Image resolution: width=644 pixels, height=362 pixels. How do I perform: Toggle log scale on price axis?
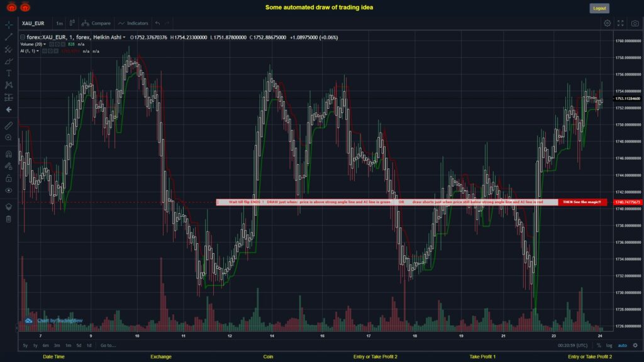[x=609, y=345]
